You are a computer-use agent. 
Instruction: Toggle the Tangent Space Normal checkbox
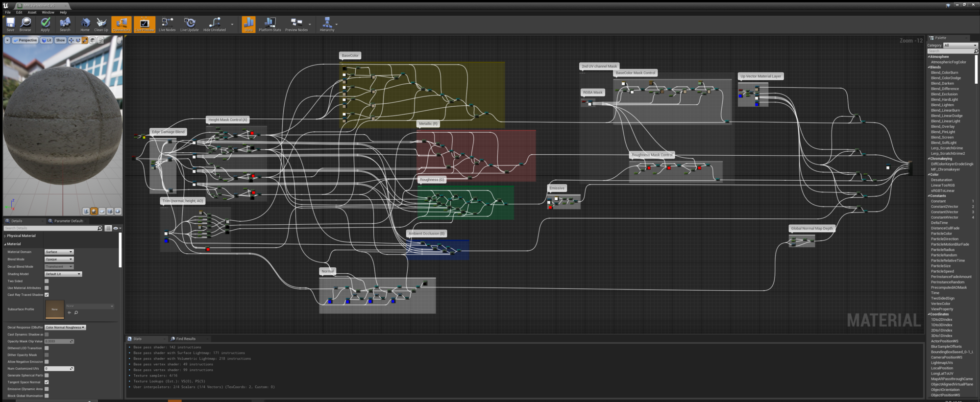(x=47, y=382)
